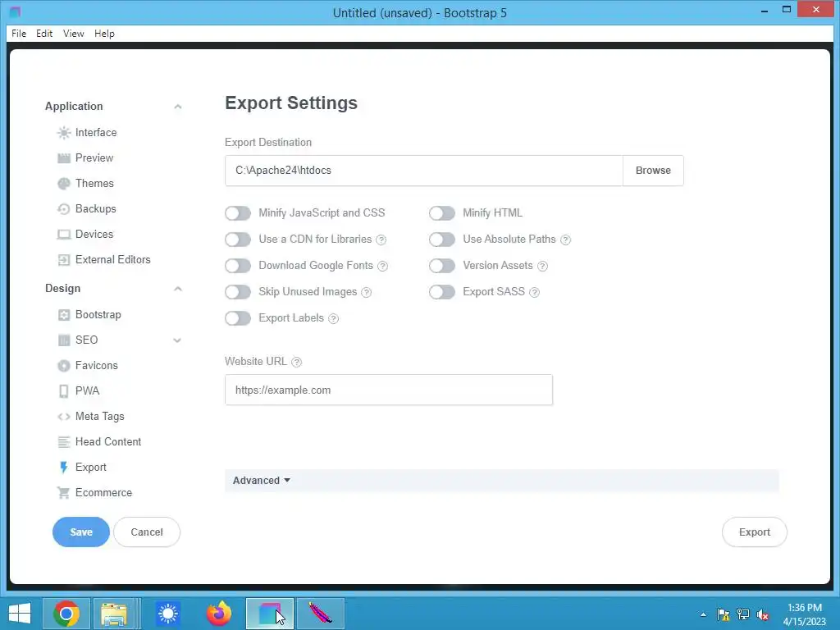Open the View menu
840x630 pixels.
(73, 33)
